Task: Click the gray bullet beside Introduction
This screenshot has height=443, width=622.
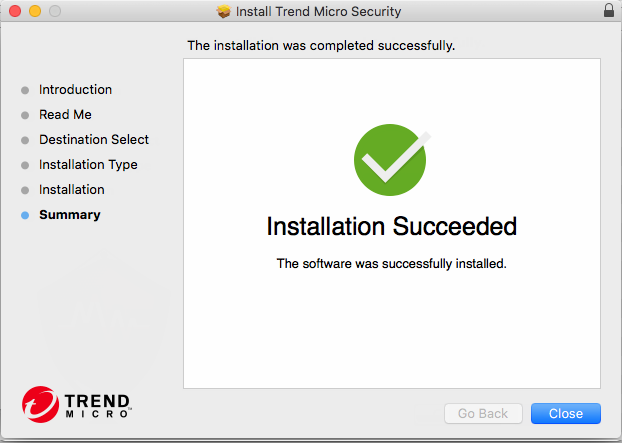Action: pyautogui.click(x=25, y=90)
